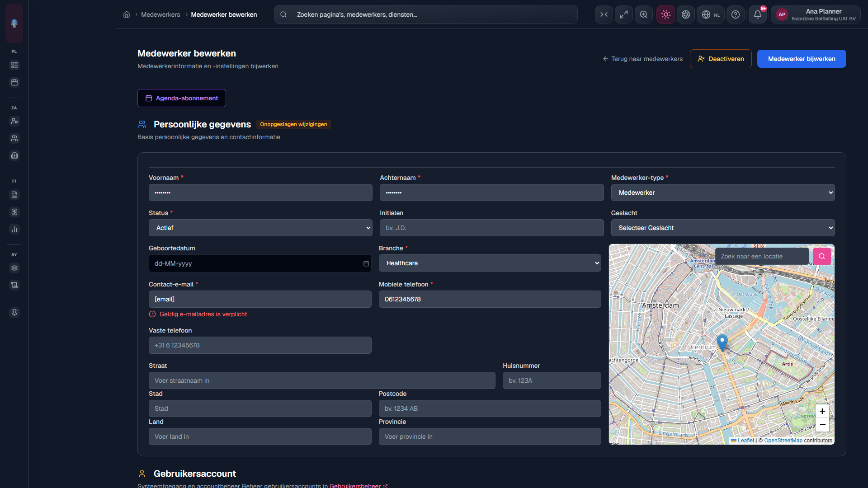Click the 'Onopgeslagen wijzigingen' badge
This screenshot has height=488, width=868.
[293, 124]
